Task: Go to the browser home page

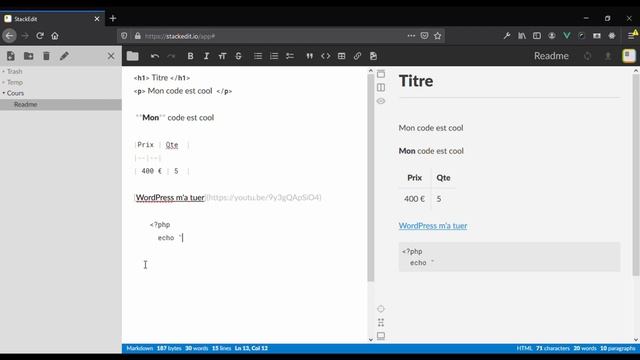Action: point(55,36)
